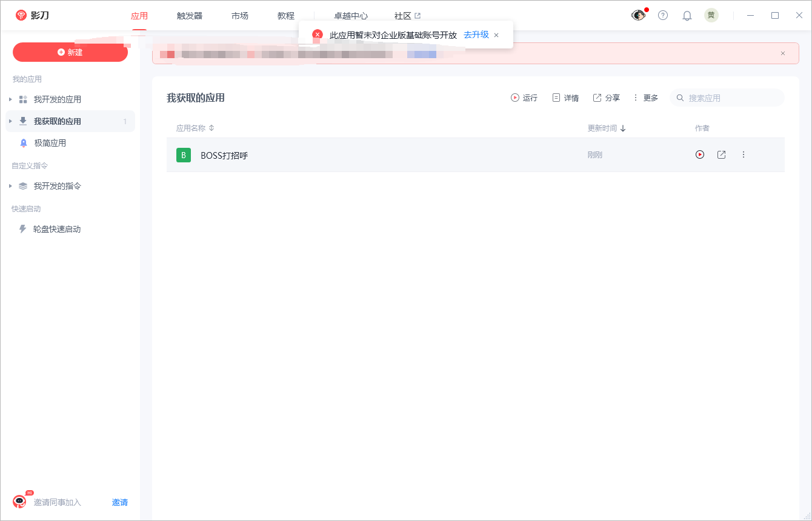Select the BOSS打招呼 app name
The image size is (812, 521).
[224, 155]
